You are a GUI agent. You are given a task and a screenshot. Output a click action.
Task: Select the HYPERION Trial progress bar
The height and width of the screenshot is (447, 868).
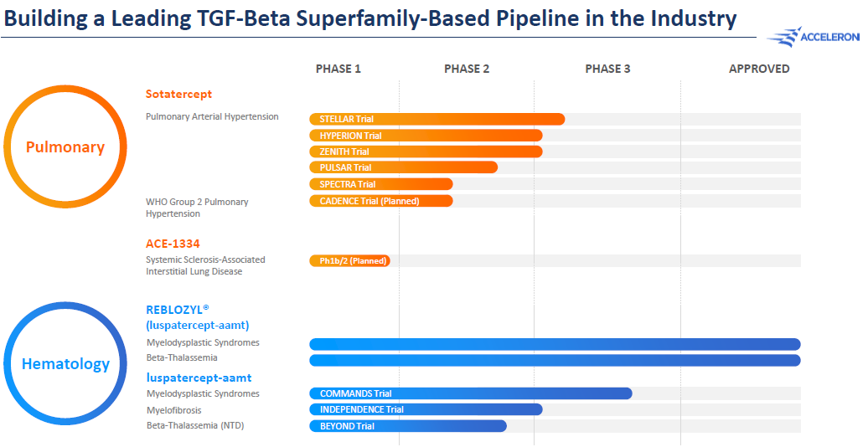coord(426,136)
